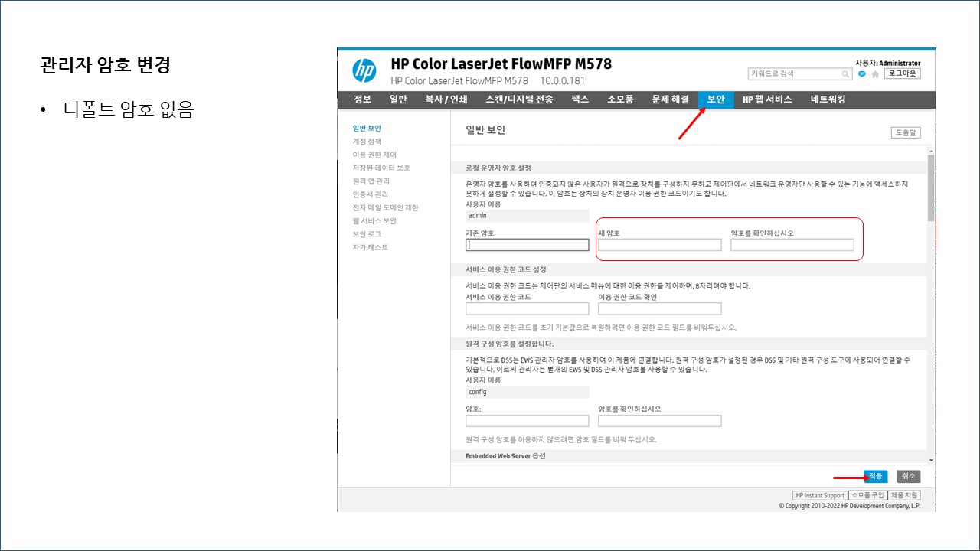Go to the home icon
The height and width of the screenshot is (551, 980).
click(x=875, y=74)
